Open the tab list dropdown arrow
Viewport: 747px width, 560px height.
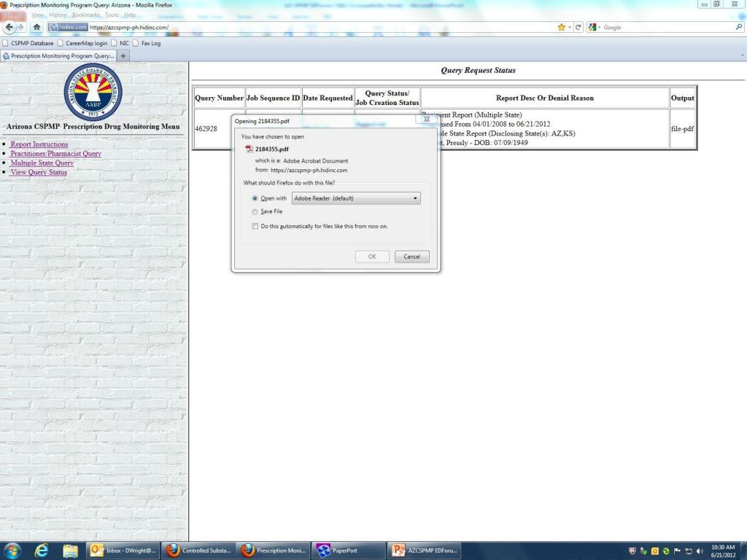click(742, 55)
